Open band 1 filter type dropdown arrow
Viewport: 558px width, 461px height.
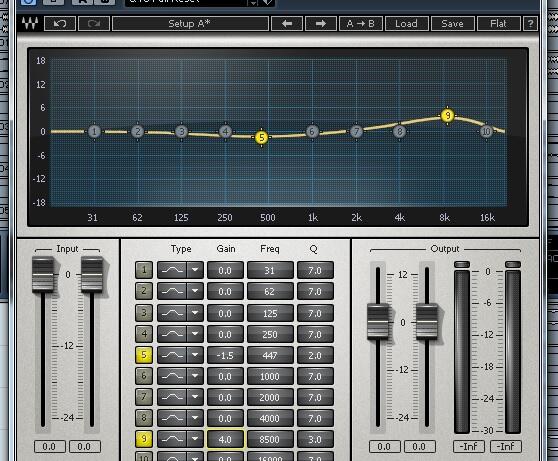coord(195,270)
